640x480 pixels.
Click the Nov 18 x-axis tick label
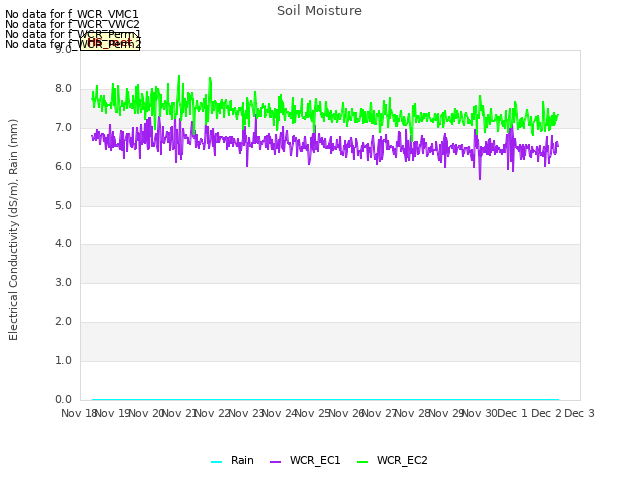pos(78,413)
